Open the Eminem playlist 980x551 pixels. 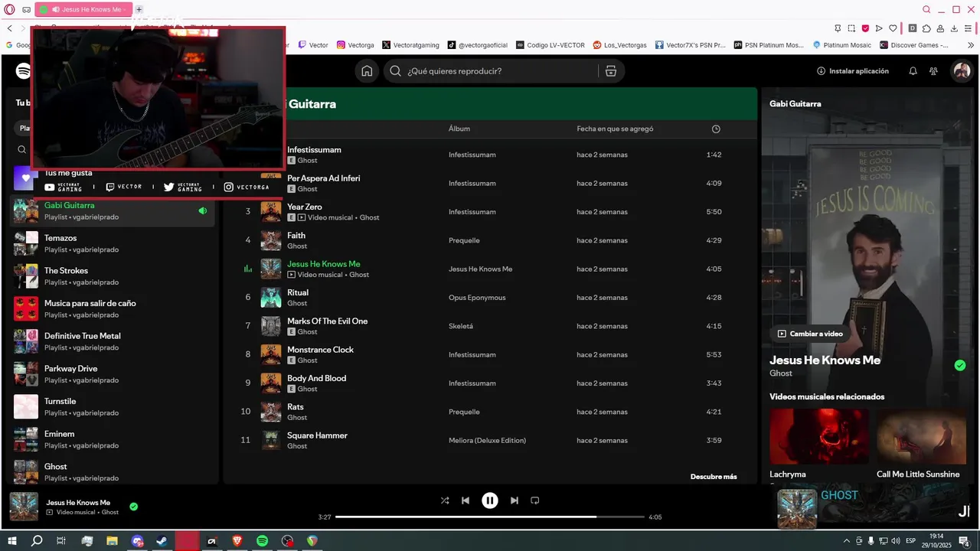(x=113, y=439)
